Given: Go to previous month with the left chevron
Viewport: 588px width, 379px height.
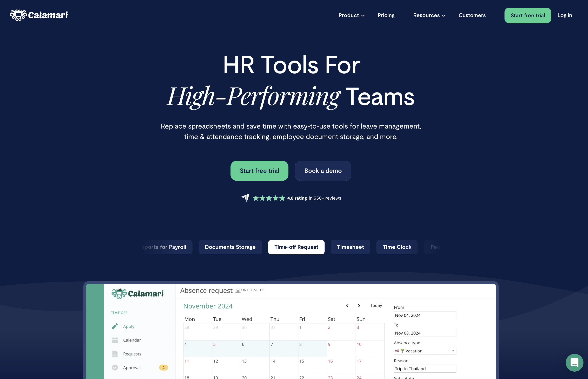Looking at the screenshot, I should [347, 305].
